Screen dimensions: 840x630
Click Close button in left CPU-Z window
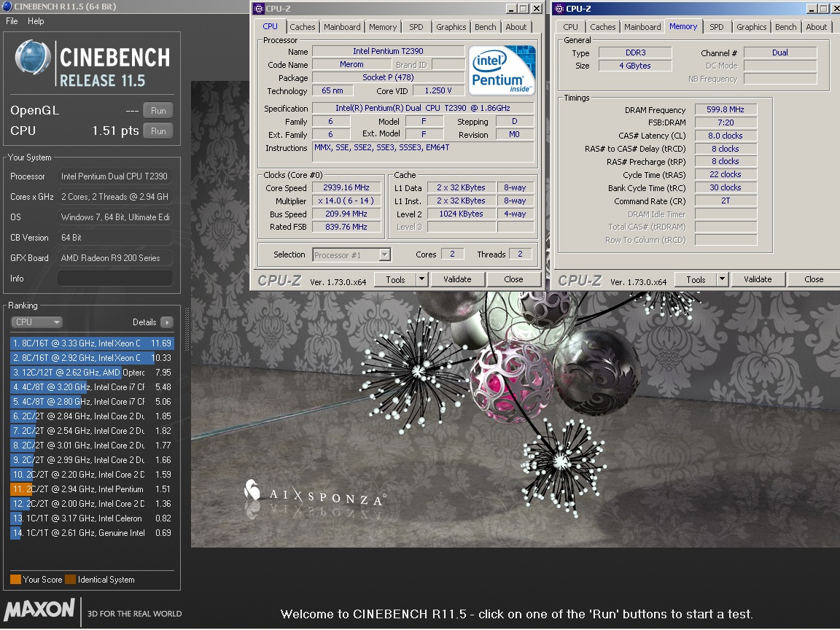(513, 280)
